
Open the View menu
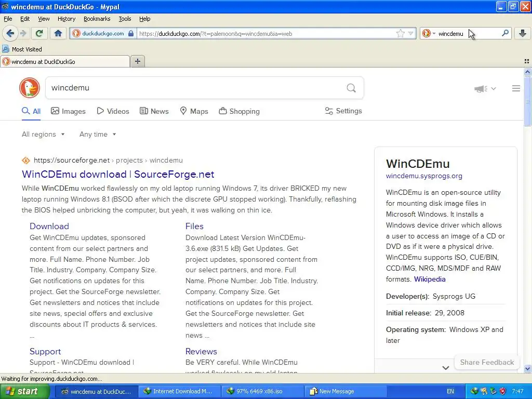click(x=44, y=19)
